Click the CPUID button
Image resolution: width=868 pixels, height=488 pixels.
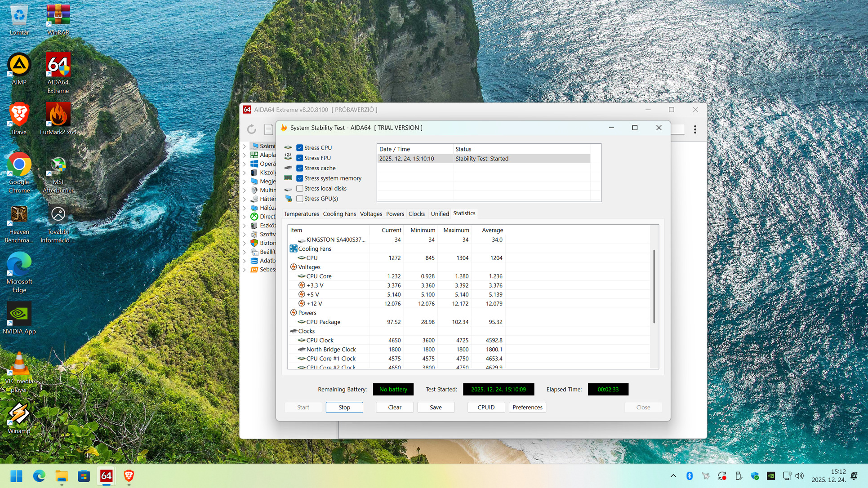click(486, 408)
